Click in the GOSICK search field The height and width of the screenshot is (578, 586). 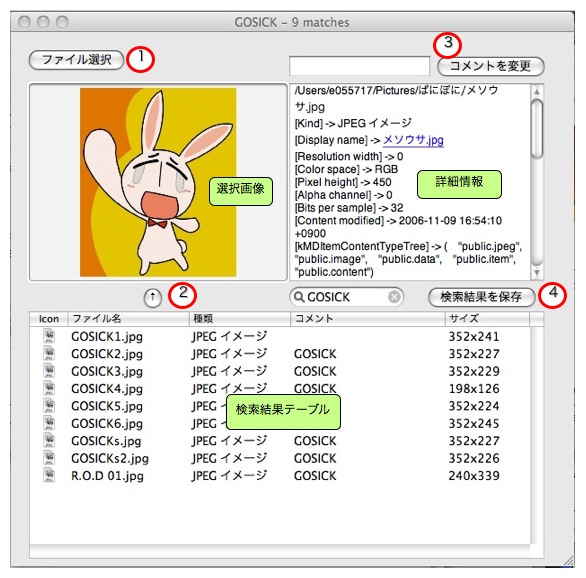tap(346, 297)
